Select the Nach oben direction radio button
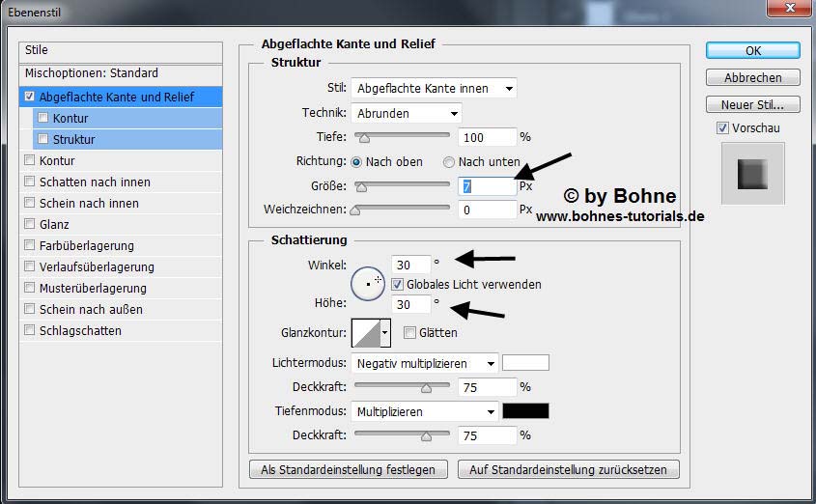The width and height of the screenshot is (816, 504). pyautogui.click(x=356, y=162)
